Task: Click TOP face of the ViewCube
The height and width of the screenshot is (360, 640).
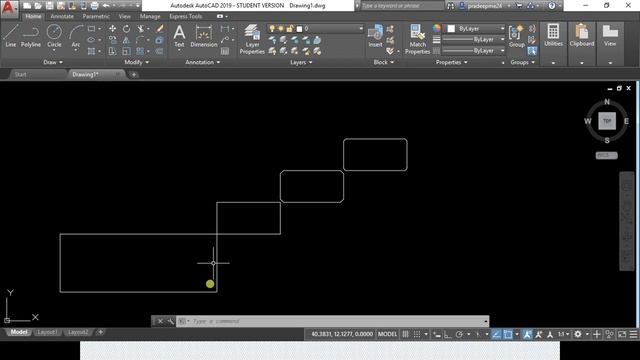Action: [607, 121]
